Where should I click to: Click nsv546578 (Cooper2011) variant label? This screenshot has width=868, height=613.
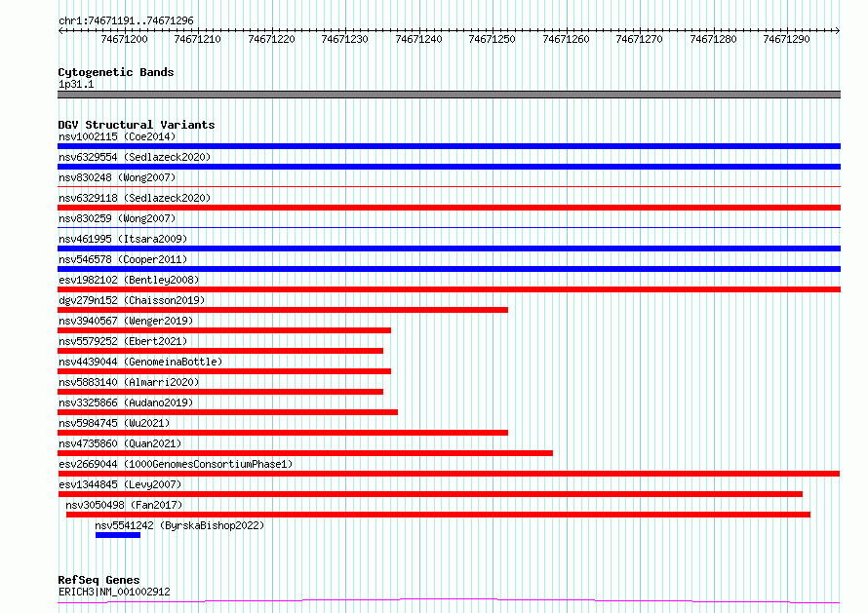point(123,259)
